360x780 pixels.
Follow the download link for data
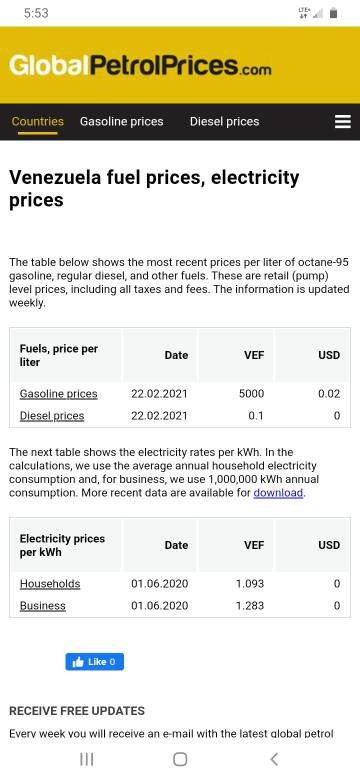278,493
